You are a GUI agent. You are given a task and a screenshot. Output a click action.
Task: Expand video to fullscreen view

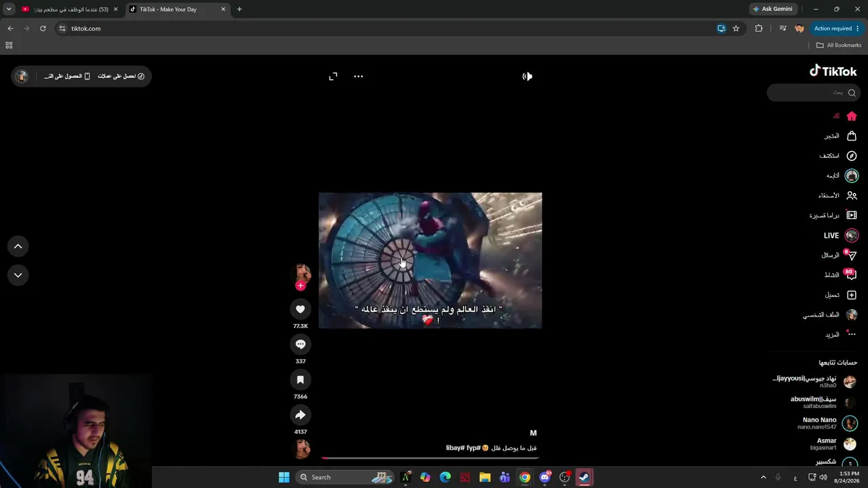(x=333, y=77)
